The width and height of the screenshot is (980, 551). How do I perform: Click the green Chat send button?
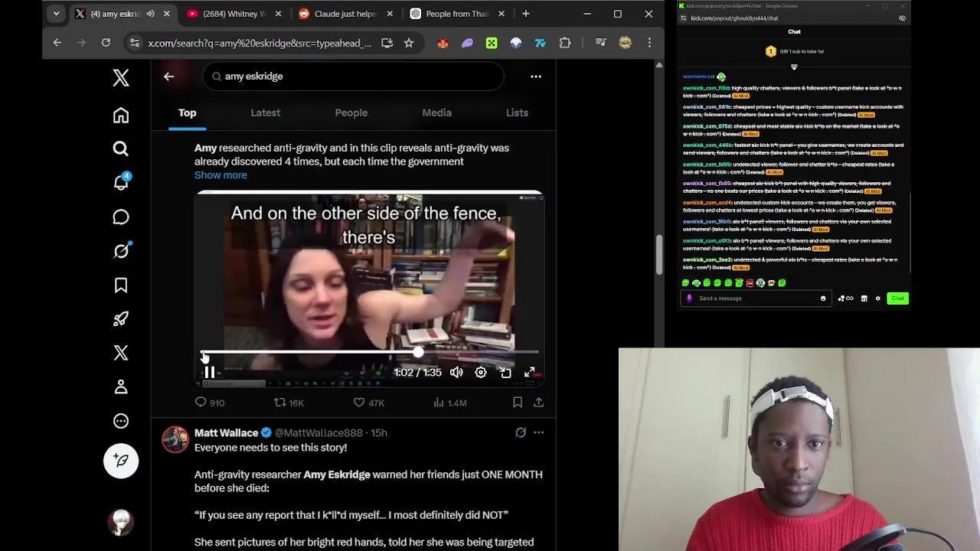click(x=897, y=298)
